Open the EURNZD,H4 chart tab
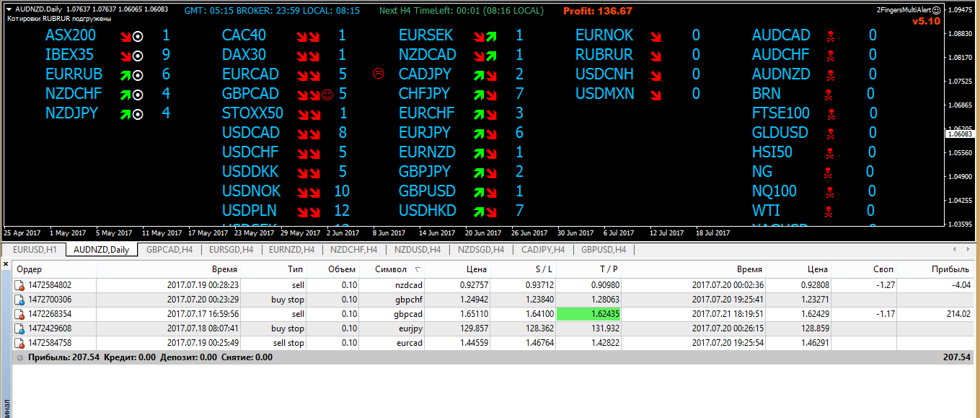This screenshot has width=980, height=418. pos(291,250)
